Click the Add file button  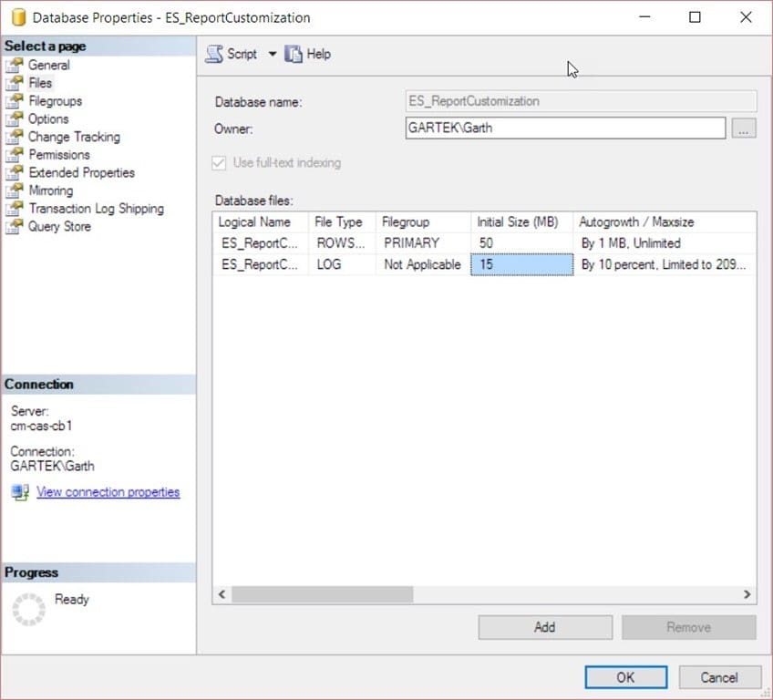pyautogui.click(x=545, y=627)
